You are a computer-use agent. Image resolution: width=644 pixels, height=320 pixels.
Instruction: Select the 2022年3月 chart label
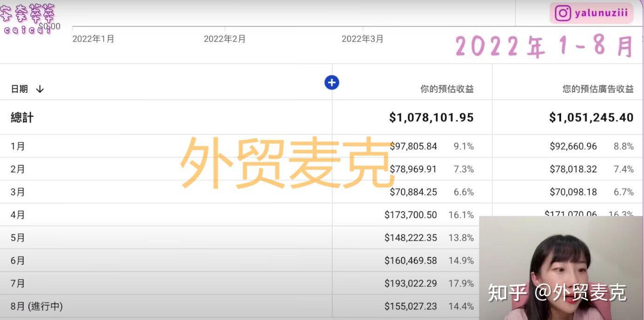coord(362,39)
